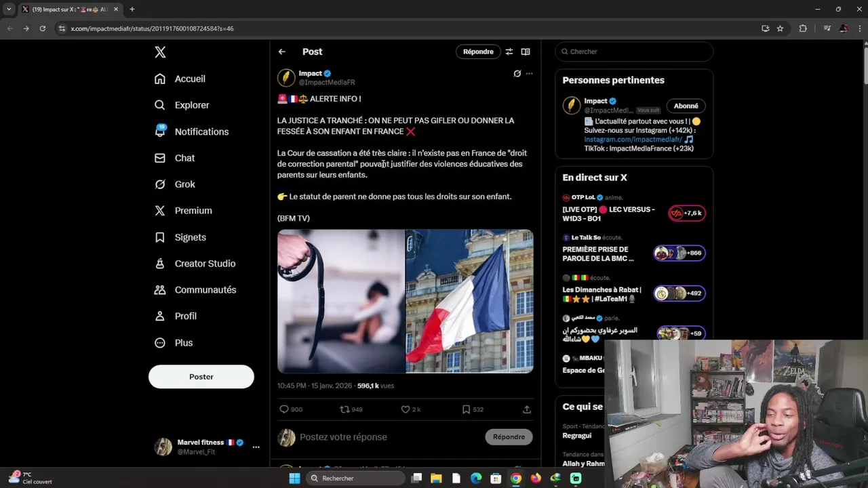Open account menu dots next to Marvel fitness

[x=256, y=447]
